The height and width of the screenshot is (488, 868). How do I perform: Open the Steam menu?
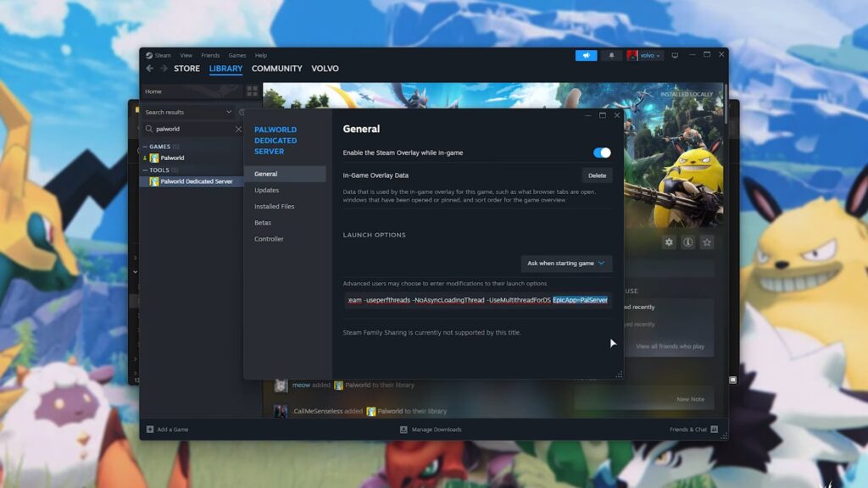click(163, 55)
